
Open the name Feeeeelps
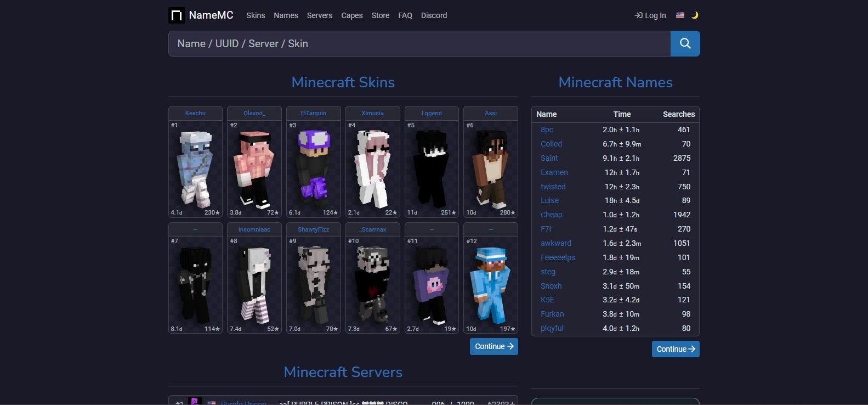(558, 257)
